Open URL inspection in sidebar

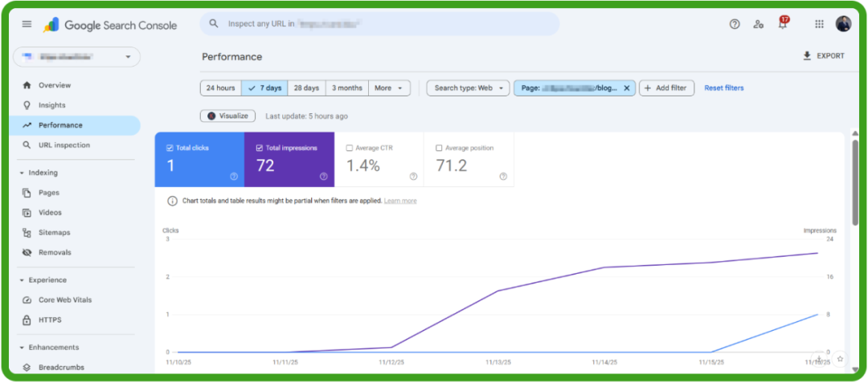point(64,145)
